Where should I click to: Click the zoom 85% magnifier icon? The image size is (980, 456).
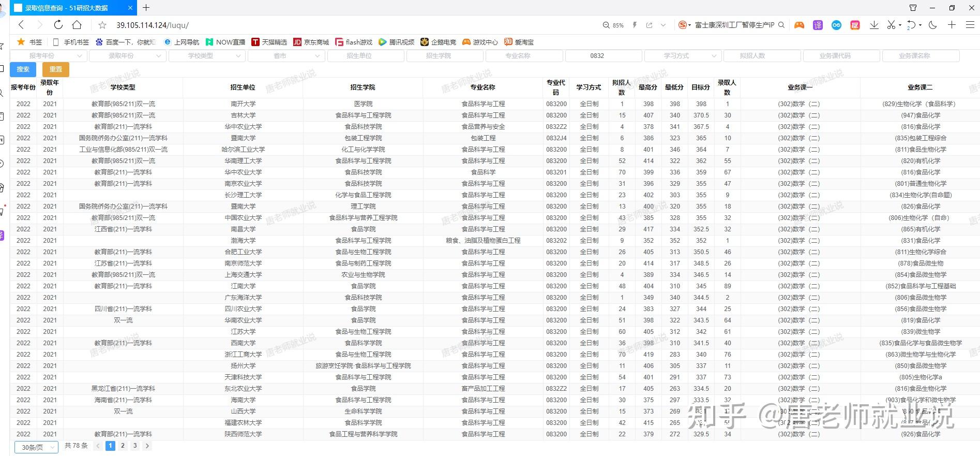tap(607, 25)
